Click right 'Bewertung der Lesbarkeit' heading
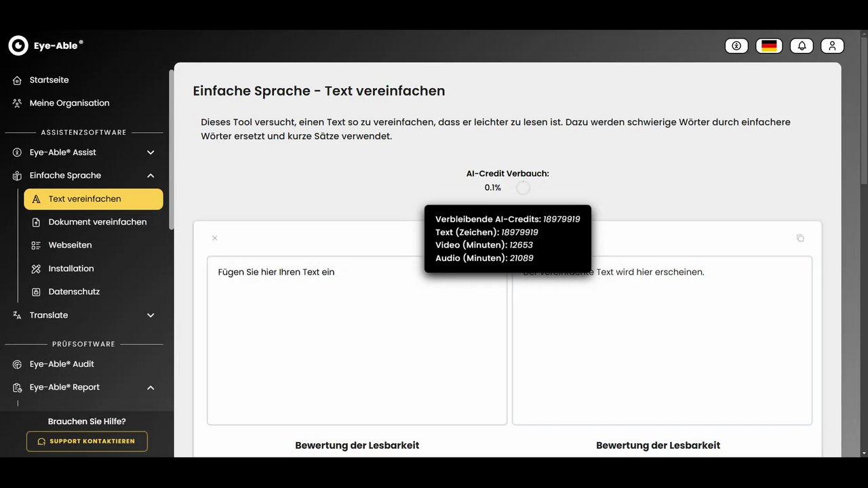The image size is (868, 488). (x=658, y=445)
